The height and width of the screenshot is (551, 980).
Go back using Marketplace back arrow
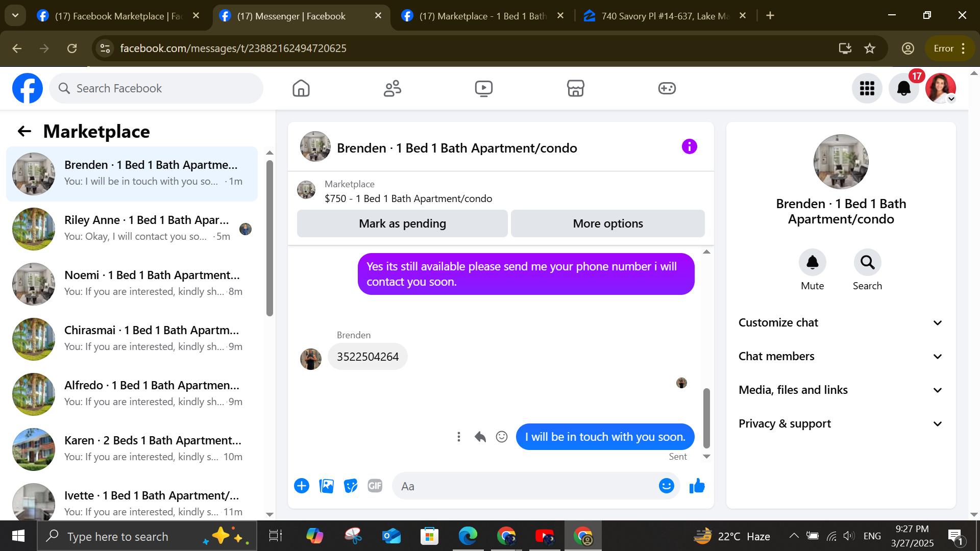pyautogui.click(x=24, y=132)
